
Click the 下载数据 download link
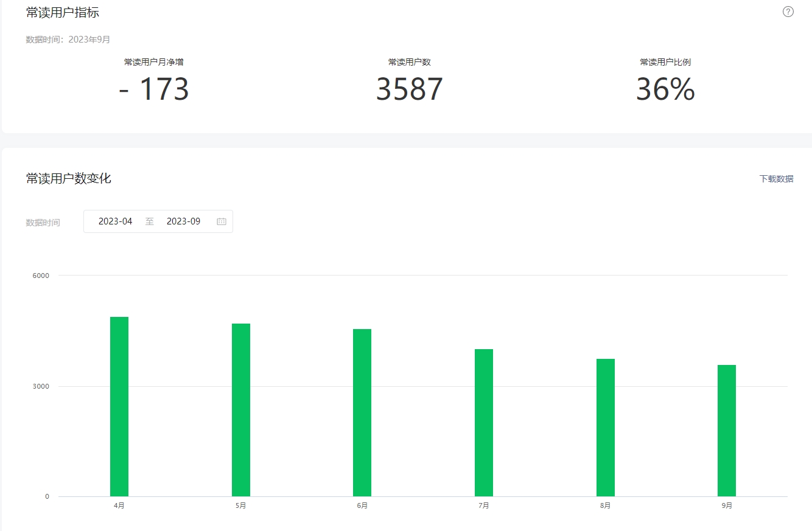(x=776, y=179)
